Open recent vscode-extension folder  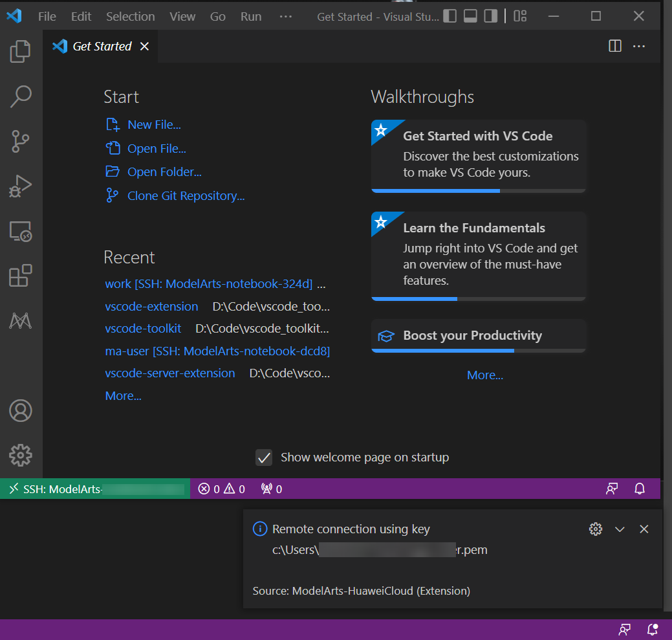[x=151, y=307]
